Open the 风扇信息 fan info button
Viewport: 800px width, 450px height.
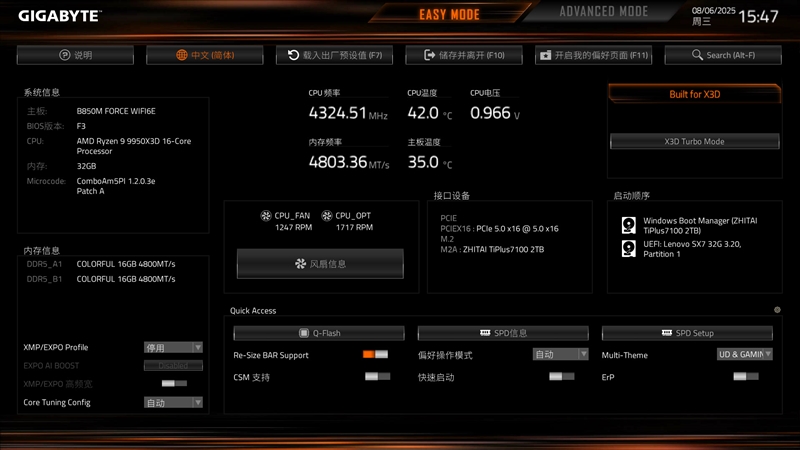click(x=320, y=264)
